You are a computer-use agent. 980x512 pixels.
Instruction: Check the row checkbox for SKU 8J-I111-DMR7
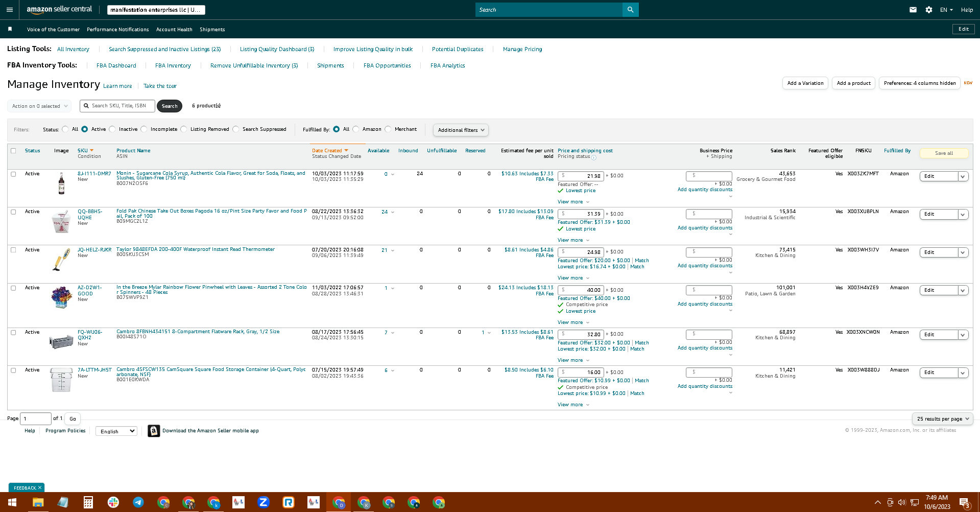pos(13,174)
